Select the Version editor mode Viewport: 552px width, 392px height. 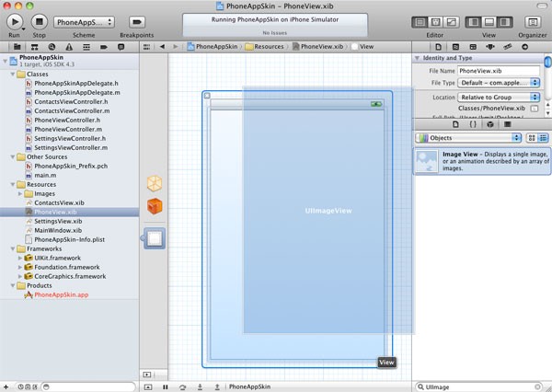tap(452, 22)
